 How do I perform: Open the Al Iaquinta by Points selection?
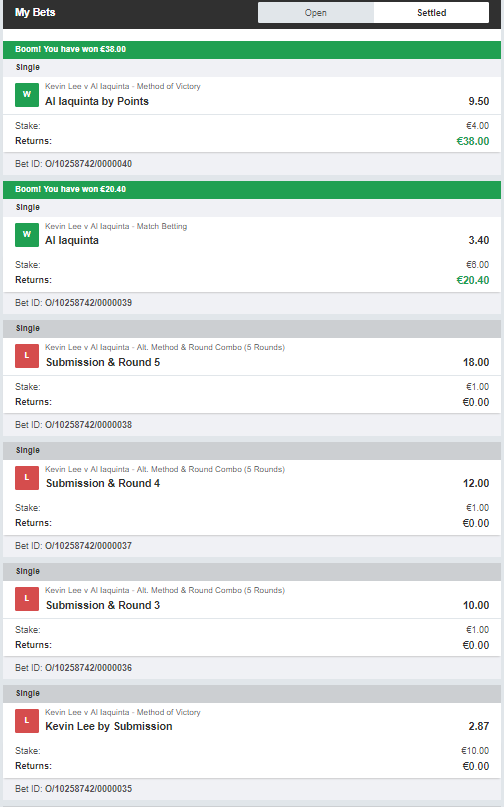[97, 101]
